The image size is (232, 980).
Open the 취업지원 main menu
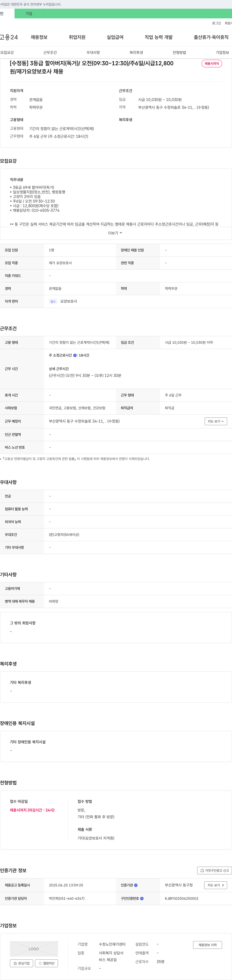[77, 37]
